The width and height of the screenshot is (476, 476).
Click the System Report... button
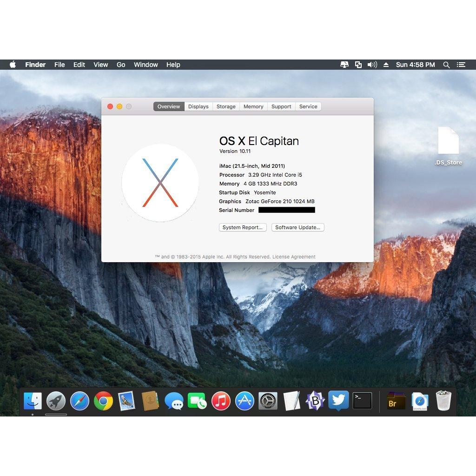tap(243, 227)
